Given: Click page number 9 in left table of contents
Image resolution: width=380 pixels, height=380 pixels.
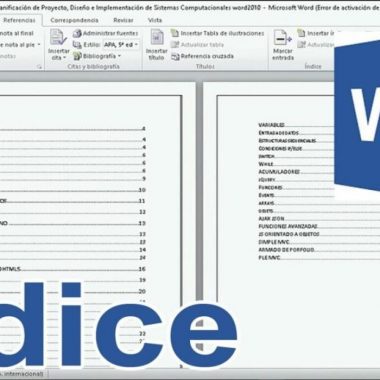Looking at the screenshot, I should point(144,179).
